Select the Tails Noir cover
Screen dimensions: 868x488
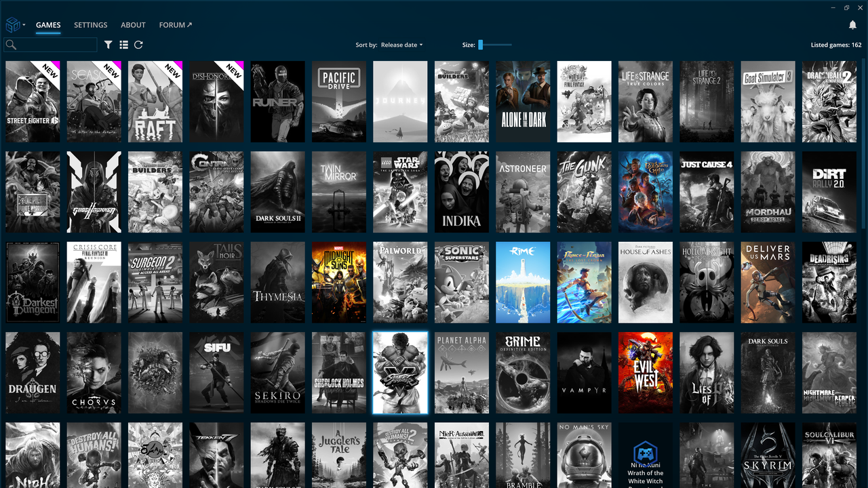tap(216, 283)
